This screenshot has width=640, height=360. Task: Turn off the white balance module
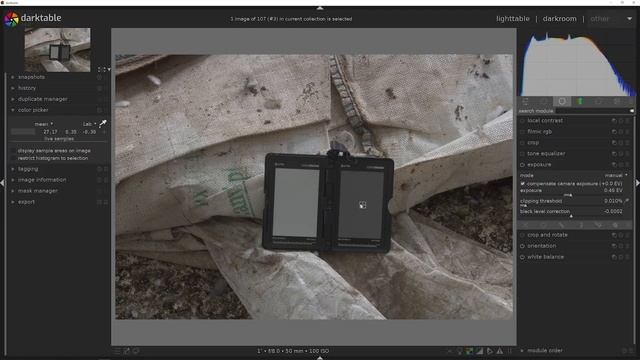pos(522,257)
